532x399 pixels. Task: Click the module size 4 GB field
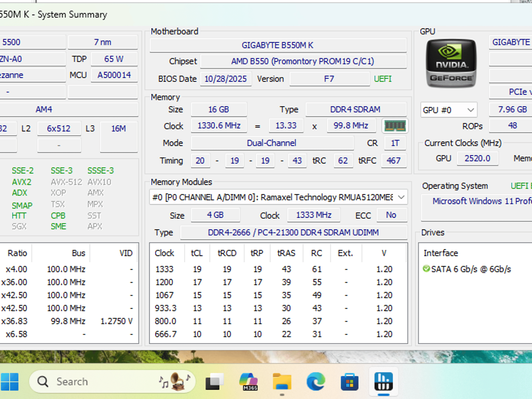pos(216,215)
